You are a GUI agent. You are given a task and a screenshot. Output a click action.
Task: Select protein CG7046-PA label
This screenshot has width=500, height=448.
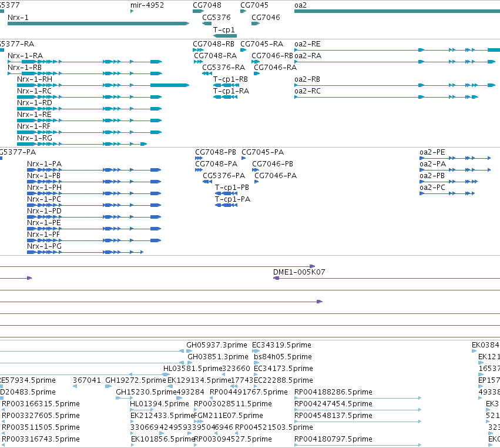(x=276, y=176)
